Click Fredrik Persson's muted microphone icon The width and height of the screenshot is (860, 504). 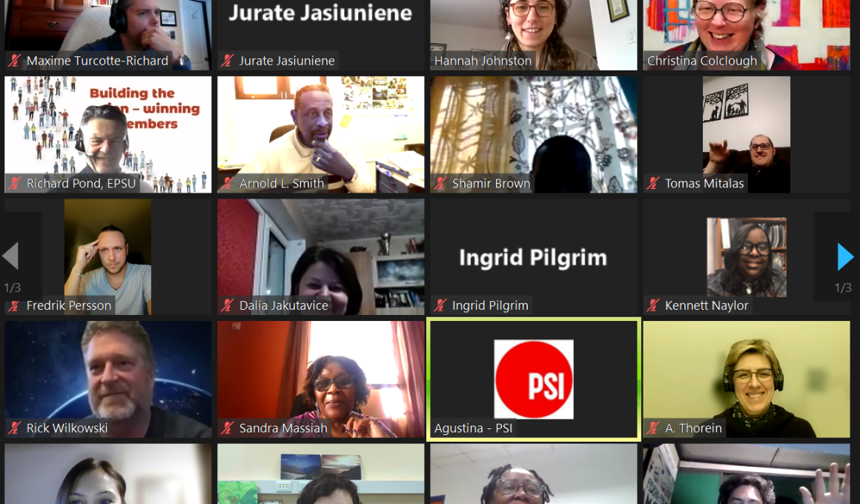tap(14, 305)
